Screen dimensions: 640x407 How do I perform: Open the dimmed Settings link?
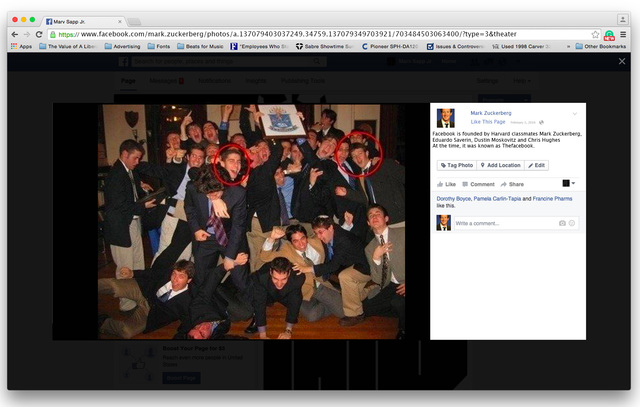coord(487,81)
